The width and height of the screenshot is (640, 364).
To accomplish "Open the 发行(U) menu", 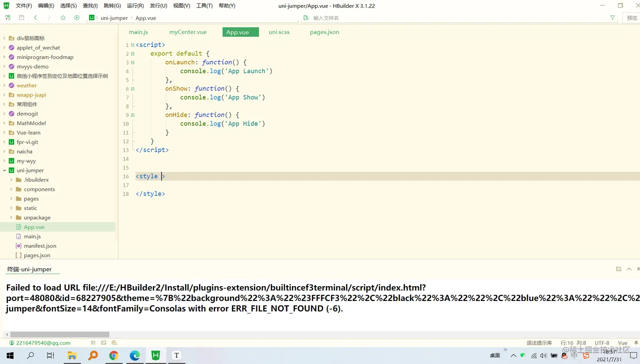I will point(158,6).
